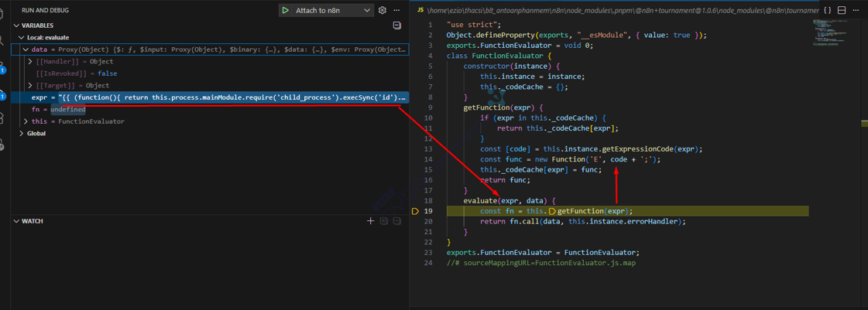Click the sourceMappingURL comment line
The width and height of the screenshot is (868, 310).
tap(540, 263)
